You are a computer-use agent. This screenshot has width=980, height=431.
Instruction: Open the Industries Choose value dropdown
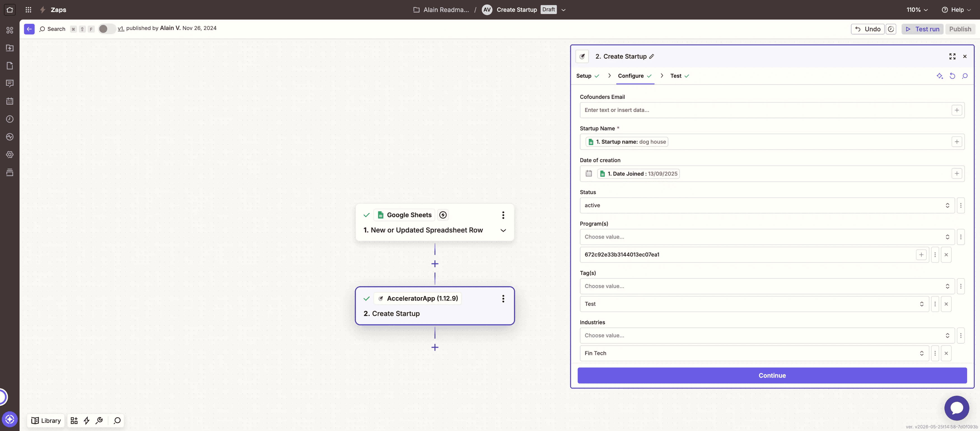(x=767, y=336)
